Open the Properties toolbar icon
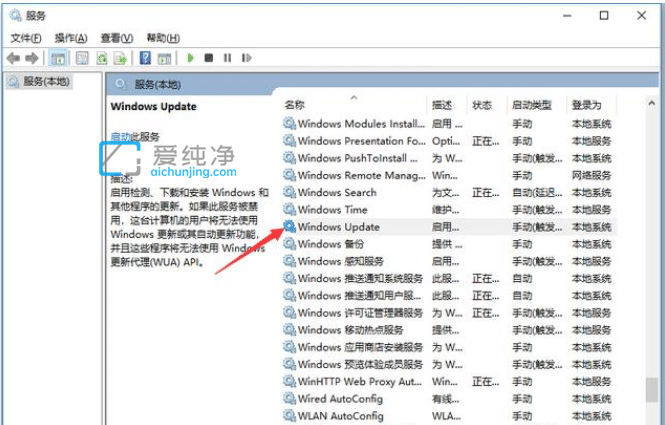This screenshot has width=665, height=425. pos(82,58)
